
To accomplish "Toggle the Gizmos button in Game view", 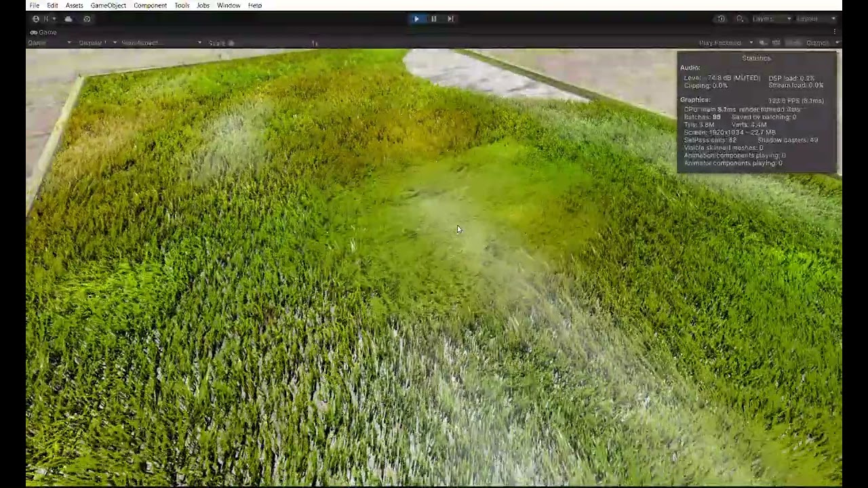I will pyautogui.click(x=816, y=43).
